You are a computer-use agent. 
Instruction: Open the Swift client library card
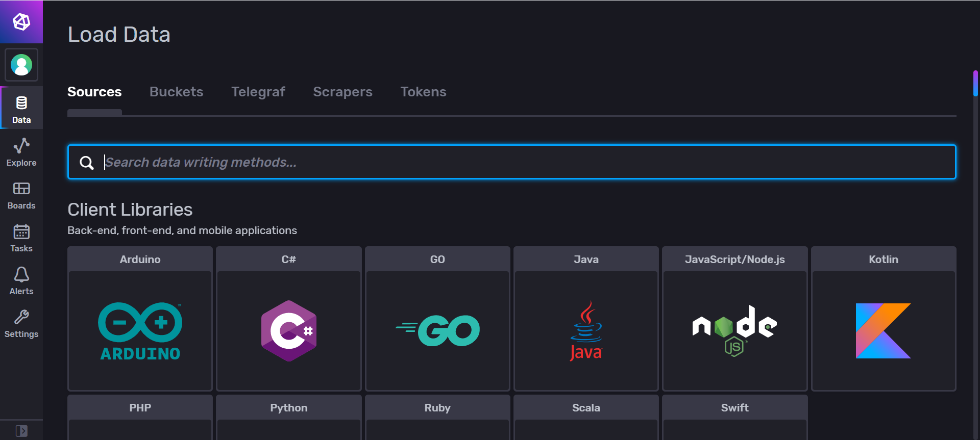coord(735,417)
